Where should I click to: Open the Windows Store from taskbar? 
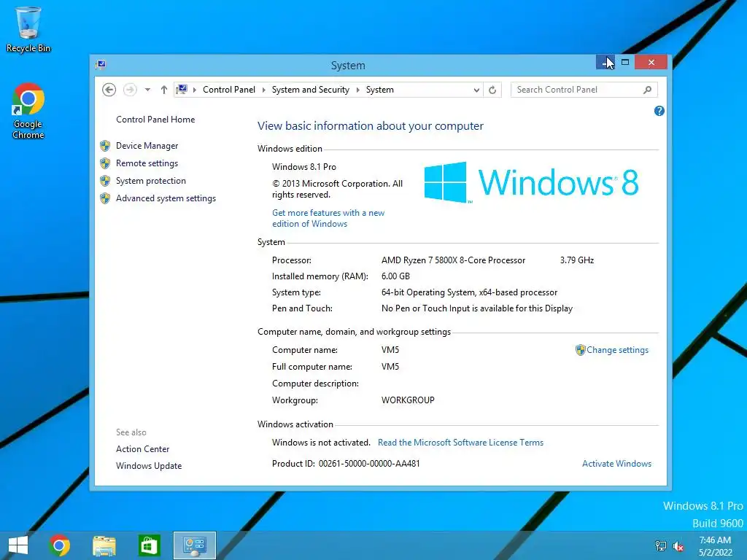[x=149, y=545]
